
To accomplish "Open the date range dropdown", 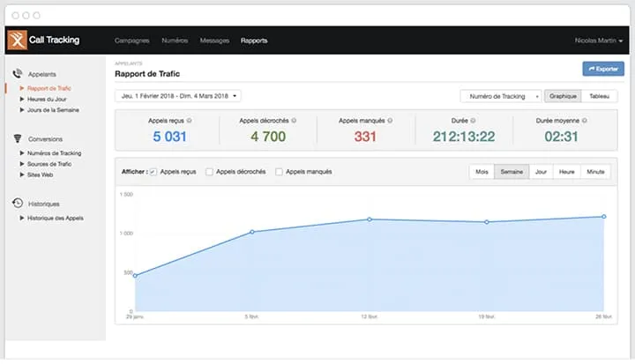I will (x=178, y=96).
